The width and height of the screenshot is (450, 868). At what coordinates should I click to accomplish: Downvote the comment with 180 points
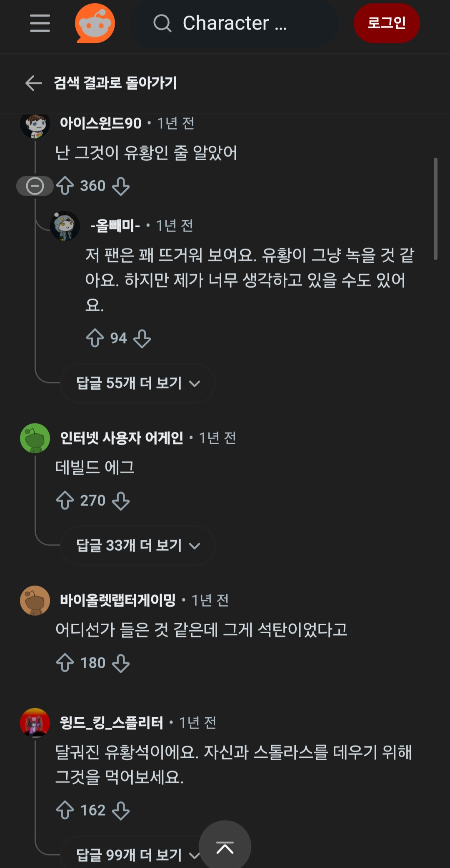click(x=121, y=663)
